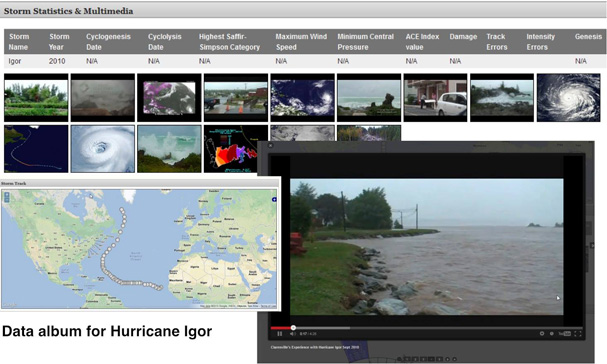
Task: Click the ACE Index value column header
Action: (x=422, y=42)
